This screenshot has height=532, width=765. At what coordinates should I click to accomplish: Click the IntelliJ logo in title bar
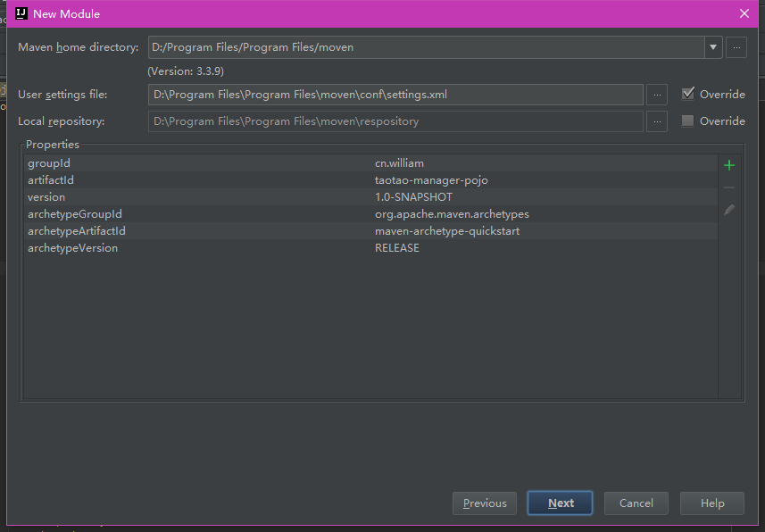[21, 13]
